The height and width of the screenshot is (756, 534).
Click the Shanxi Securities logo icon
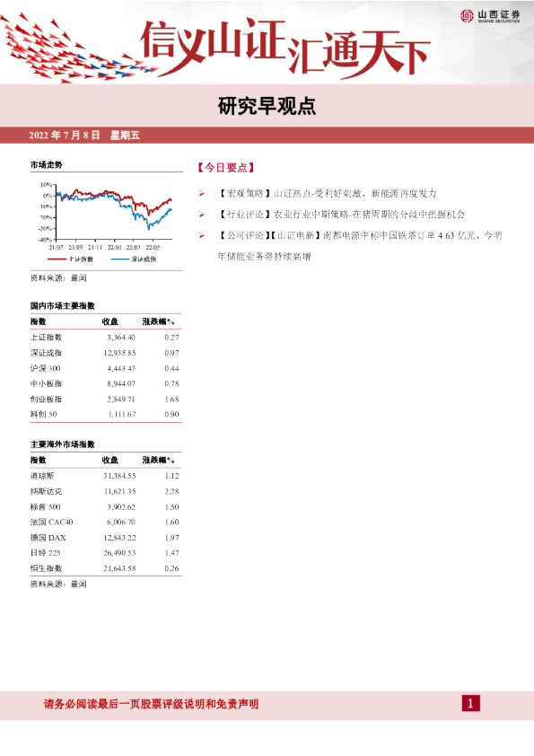tap(467, 16)
